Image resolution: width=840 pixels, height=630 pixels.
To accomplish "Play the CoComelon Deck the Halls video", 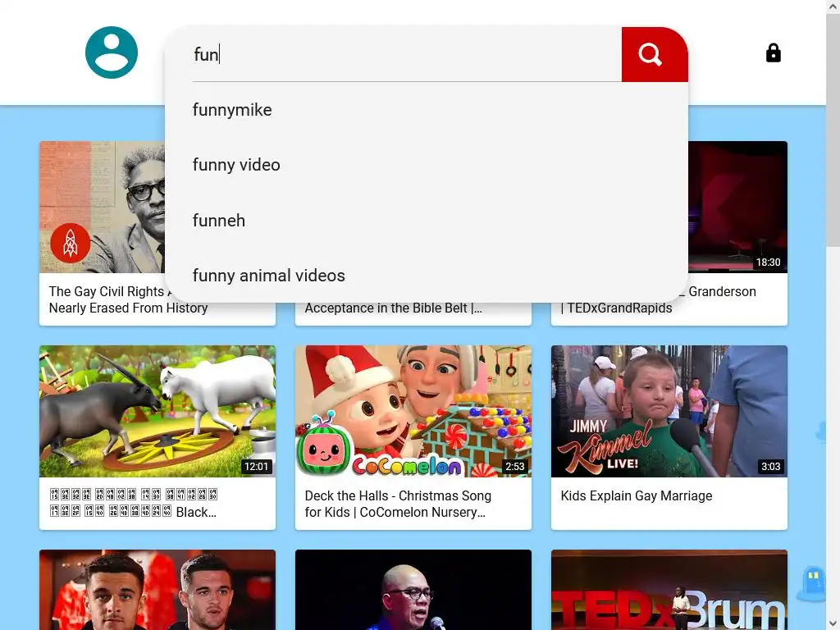I will (x=413, y=412).
